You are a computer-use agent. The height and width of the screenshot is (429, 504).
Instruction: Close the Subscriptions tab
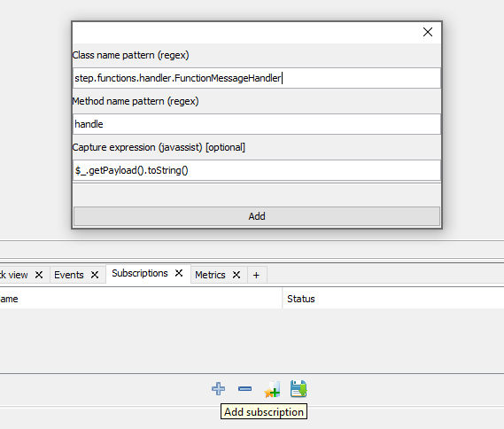pyautogui.click(x=179, y=273)
